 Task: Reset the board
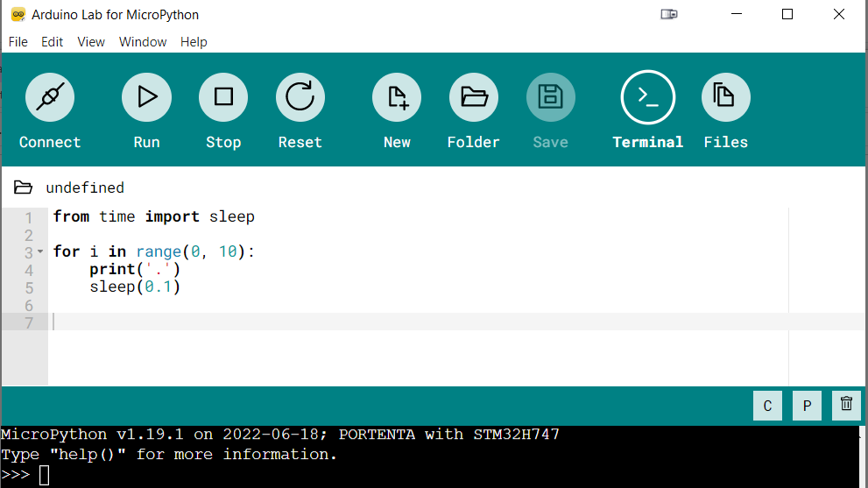click(300, 97)
